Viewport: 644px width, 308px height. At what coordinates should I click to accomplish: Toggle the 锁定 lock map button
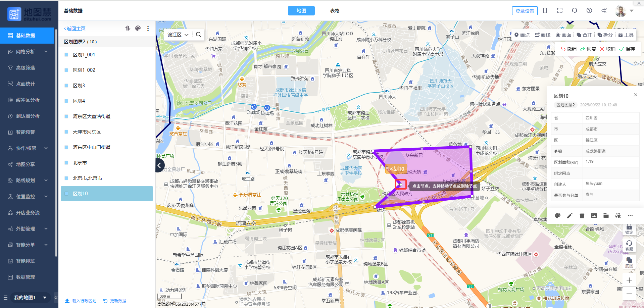629,229
